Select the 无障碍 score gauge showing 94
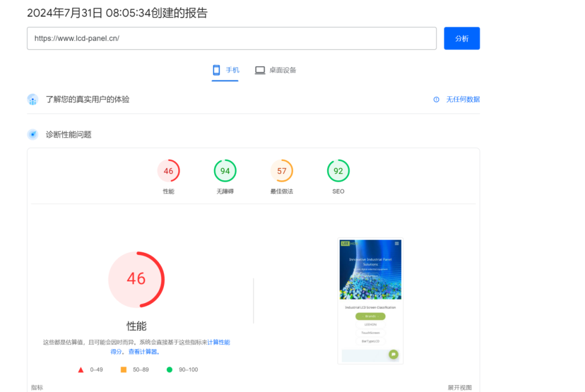The image size is (585, 392). 225,171
